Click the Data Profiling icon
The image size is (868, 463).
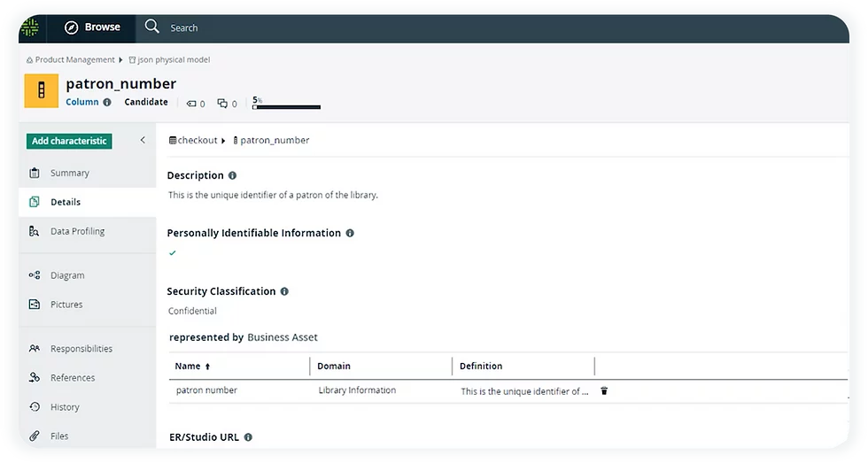click(35, 231)
